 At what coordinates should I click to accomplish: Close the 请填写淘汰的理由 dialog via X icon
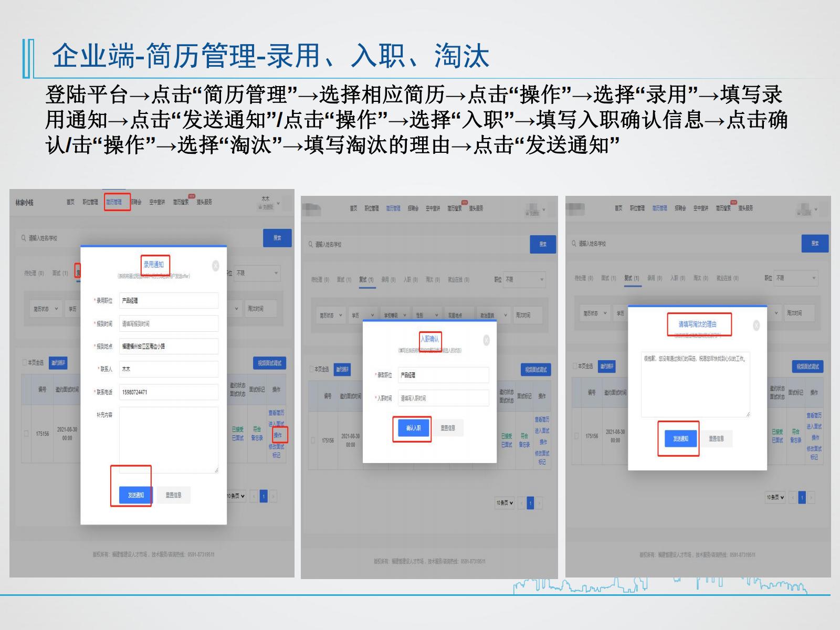click(756, 325)
